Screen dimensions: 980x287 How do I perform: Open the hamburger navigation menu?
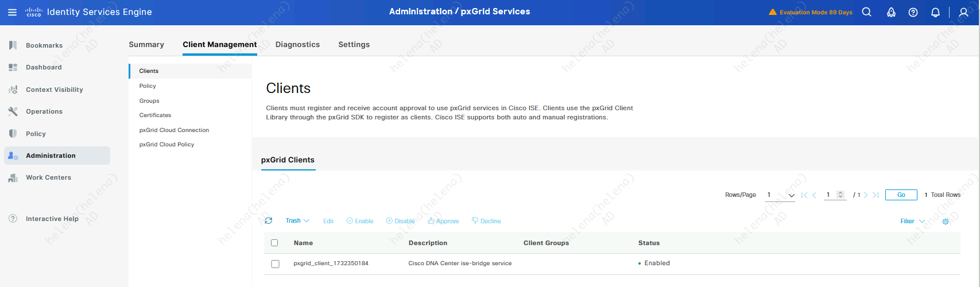12,12
